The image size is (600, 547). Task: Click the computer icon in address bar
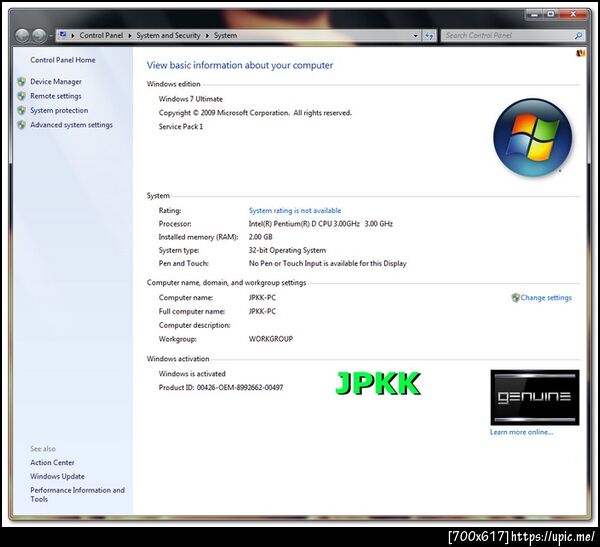coord(63,35)
